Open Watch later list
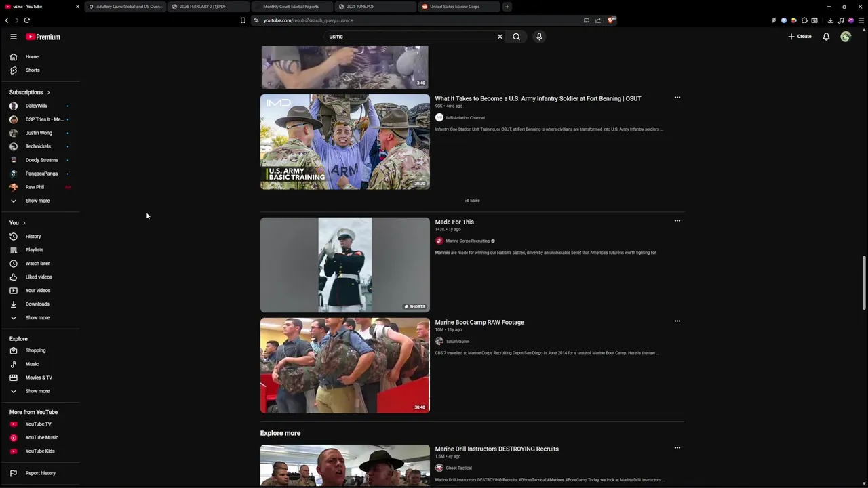Screen dimensions: 868x488 click(37, 264)
